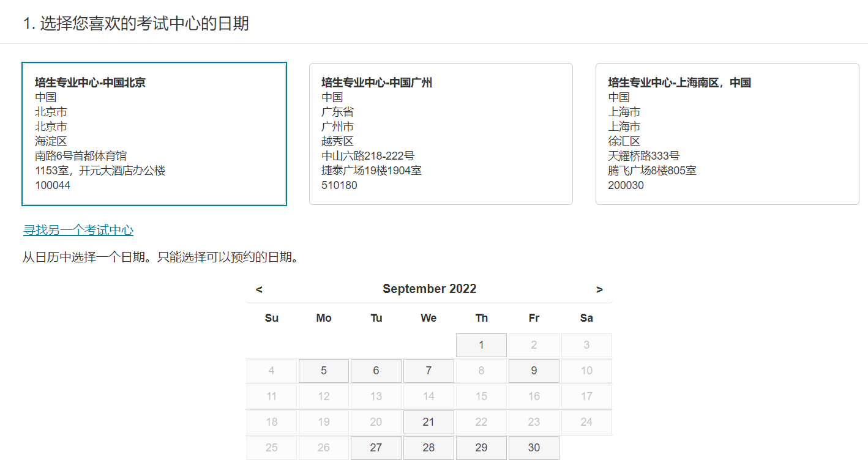This screenshot has width=868, height=474.
Task: Select the Guangzhou test center card
Action: tap(441, 134)
